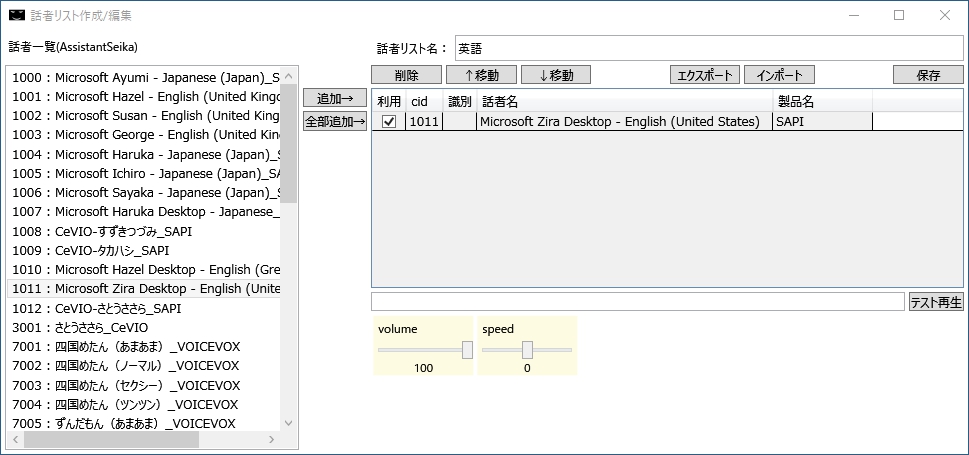Click the app icon in title bar

pyautogui.click(x=17, y=15)
